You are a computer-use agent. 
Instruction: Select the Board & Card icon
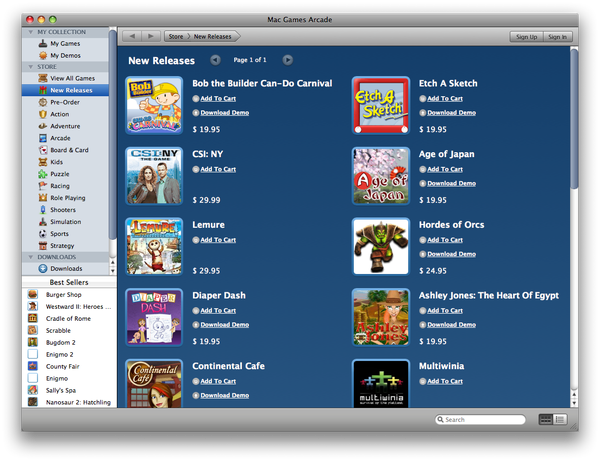tap(43, 150)
